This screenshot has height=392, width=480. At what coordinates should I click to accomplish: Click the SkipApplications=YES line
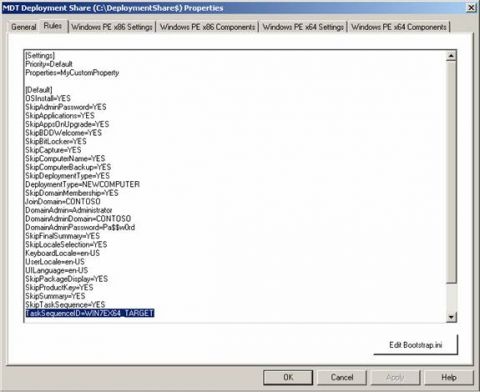tap(60, 116)
